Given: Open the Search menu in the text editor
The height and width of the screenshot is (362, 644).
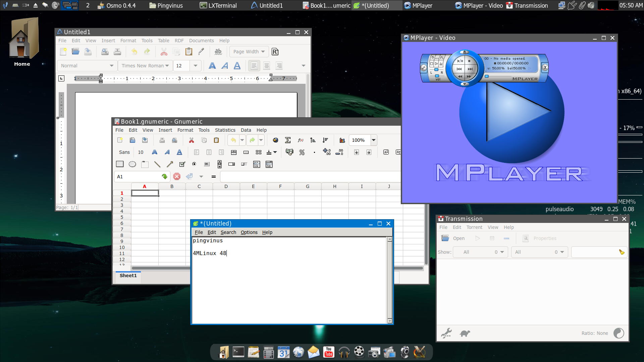Looking at the screenshot, I should pyautogui.click(x=228, y=232).
